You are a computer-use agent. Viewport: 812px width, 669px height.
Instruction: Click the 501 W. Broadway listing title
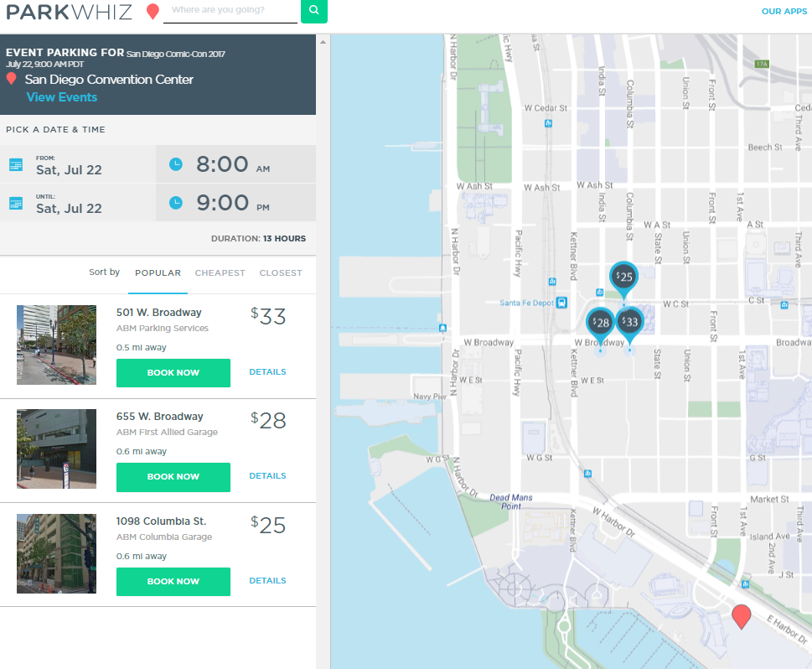[x=159, y=313]
